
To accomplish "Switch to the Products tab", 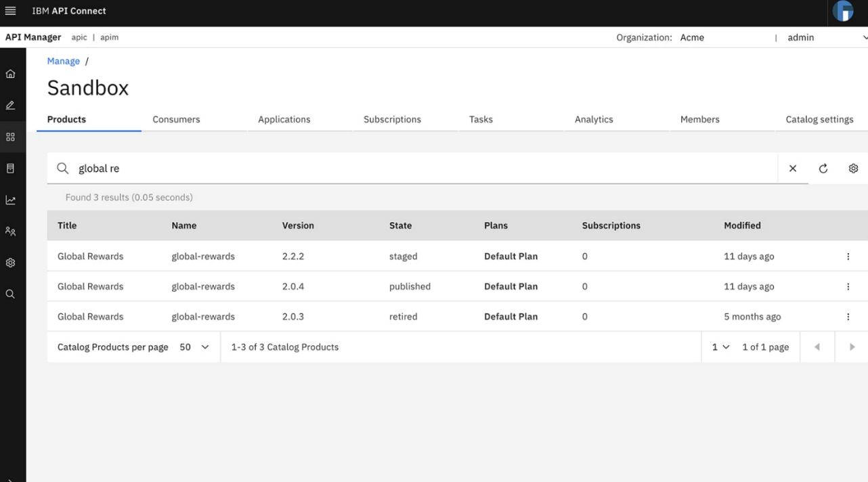I will [x=66, y=120].
